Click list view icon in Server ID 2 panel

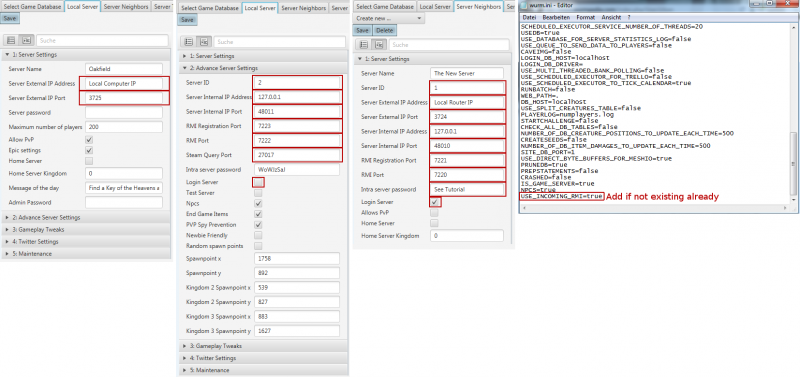pyautogui.click(x=189, y=42)
